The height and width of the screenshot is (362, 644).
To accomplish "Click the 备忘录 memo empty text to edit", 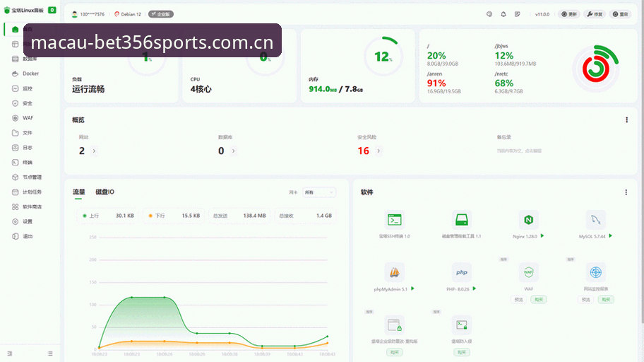I will click(519, 151).
